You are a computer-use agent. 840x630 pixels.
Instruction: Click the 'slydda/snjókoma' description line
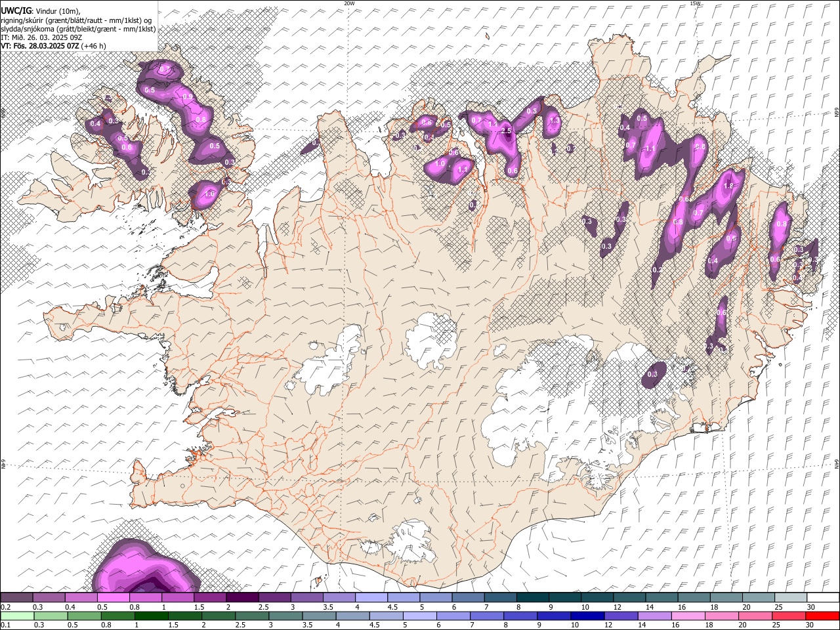(78, 28)
